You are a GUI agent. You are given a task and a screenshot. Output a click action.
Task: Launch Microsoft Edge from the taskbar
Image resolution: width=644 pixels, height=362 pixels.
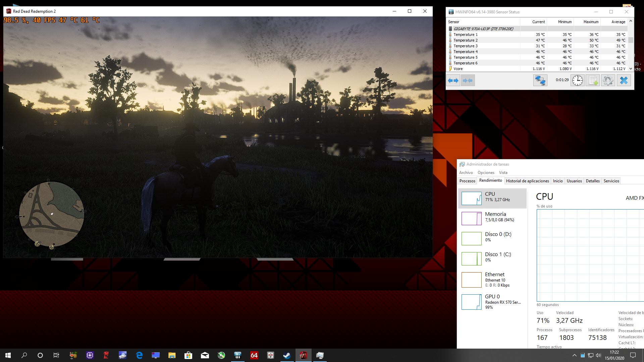(139, 355)
